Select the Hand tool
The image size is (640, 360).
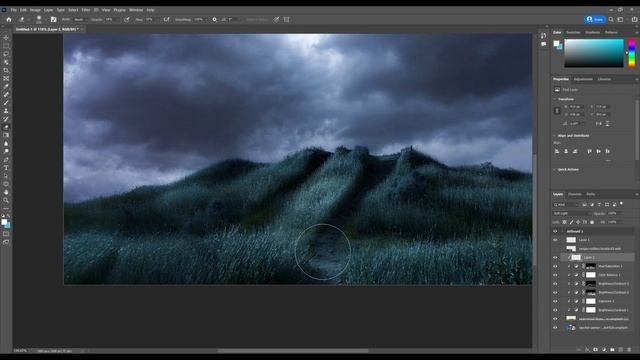6,192
